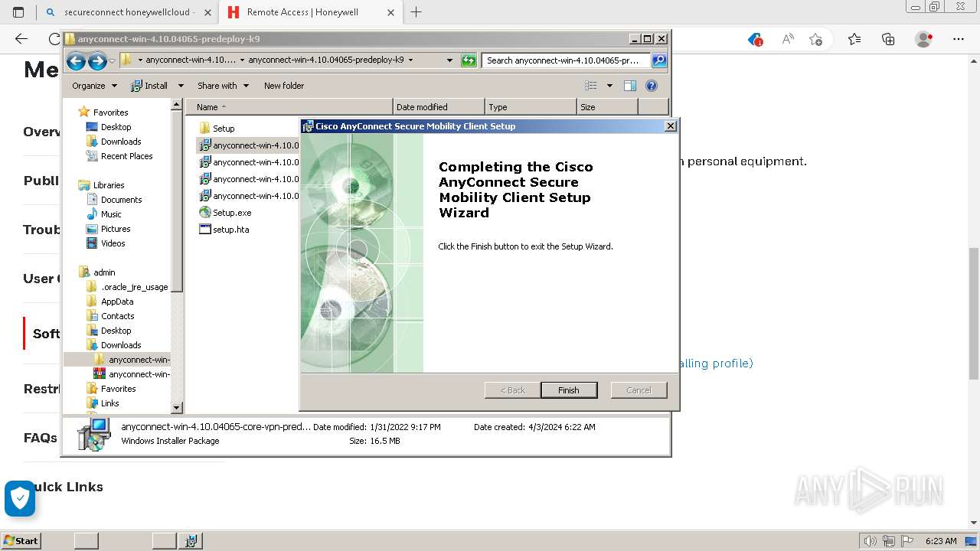Click the Install toolbar button

[150, 86]
